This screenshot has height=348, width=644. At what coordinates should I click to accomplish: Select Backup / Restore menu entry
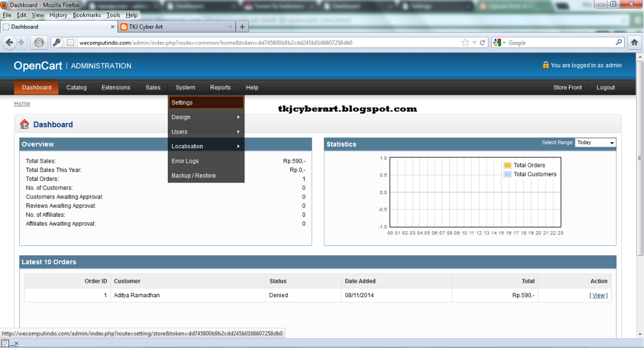click(x=206, y=175)
